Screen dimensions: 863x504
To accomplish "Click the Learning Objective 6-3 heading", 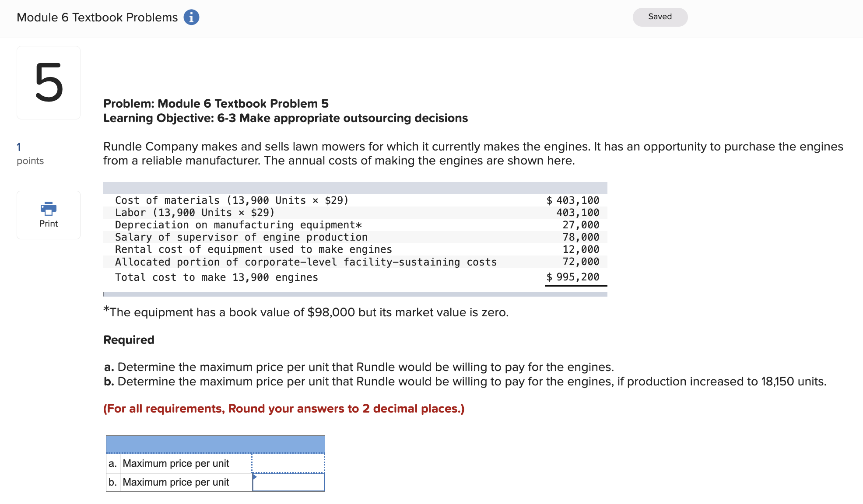I will pyautogui.click(x=285, y=118).
